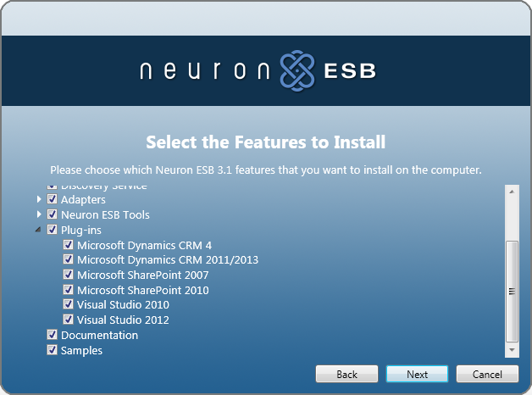532x395 pixels.
Task: Select the Samples item
Action: tap(81, 351)
